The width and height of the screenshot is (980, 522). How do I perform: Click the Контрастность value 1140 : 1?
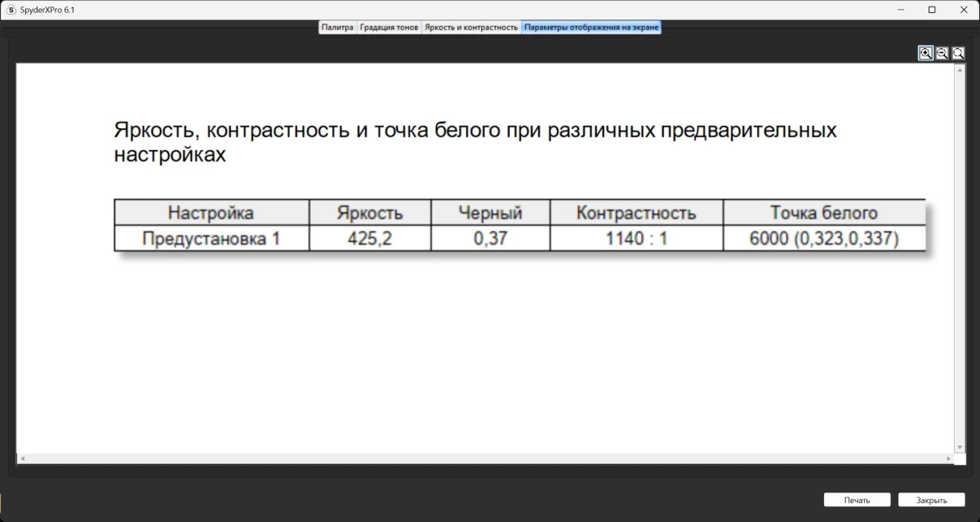tap(636, 239)
